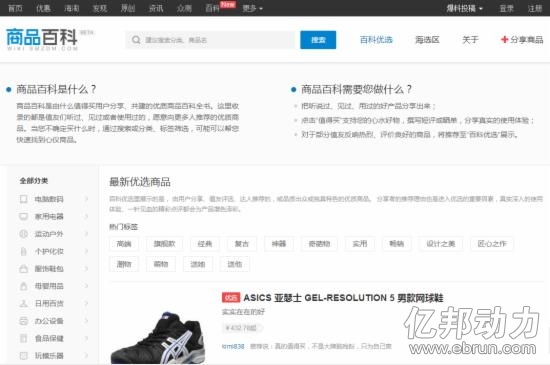This screenshot has width=550, height=365.
Task: Expand the 个护化妆 category arrow
Action: pyautogui.click(x=86, y=251)
